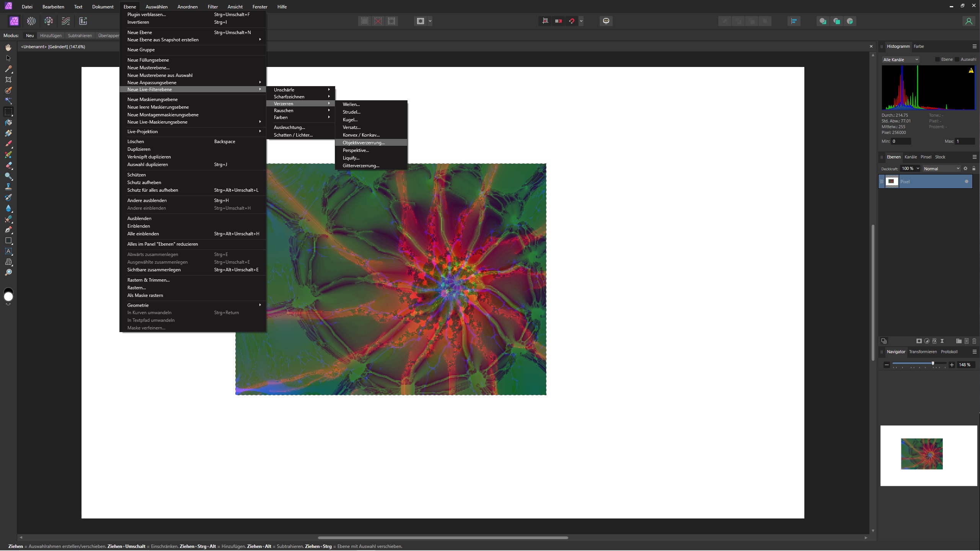Click Perspektive... in the submenu

[x=356, y=150]
